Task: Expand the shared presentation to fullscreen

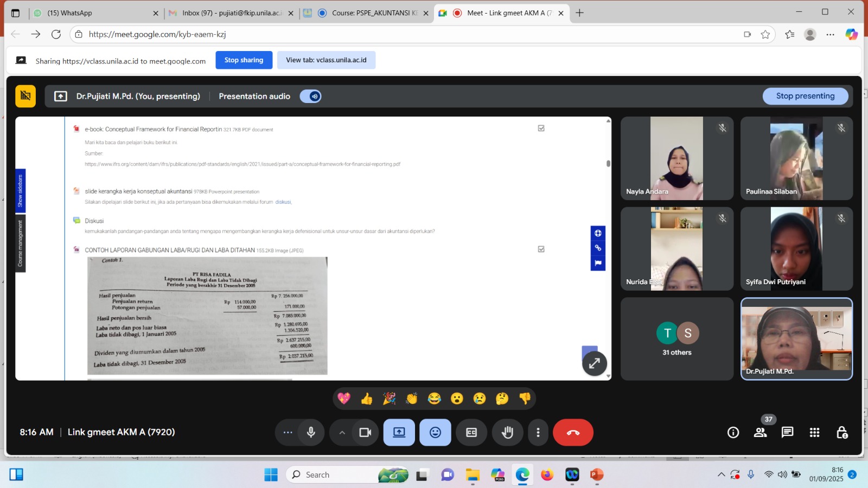Action: [594, 363]
